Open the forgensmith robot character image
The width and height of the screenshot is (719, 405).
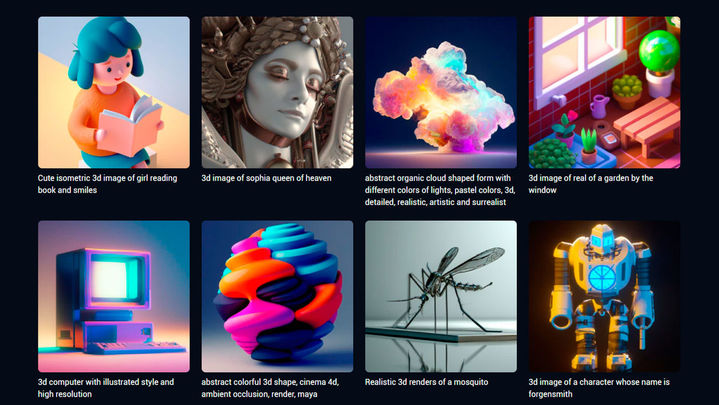coord(604,296)
